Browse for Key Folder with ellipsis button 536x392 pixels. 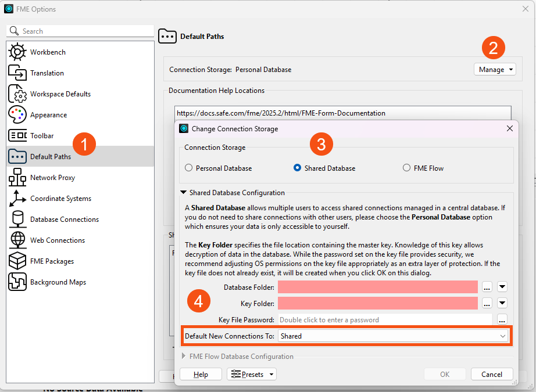[487, 303]
